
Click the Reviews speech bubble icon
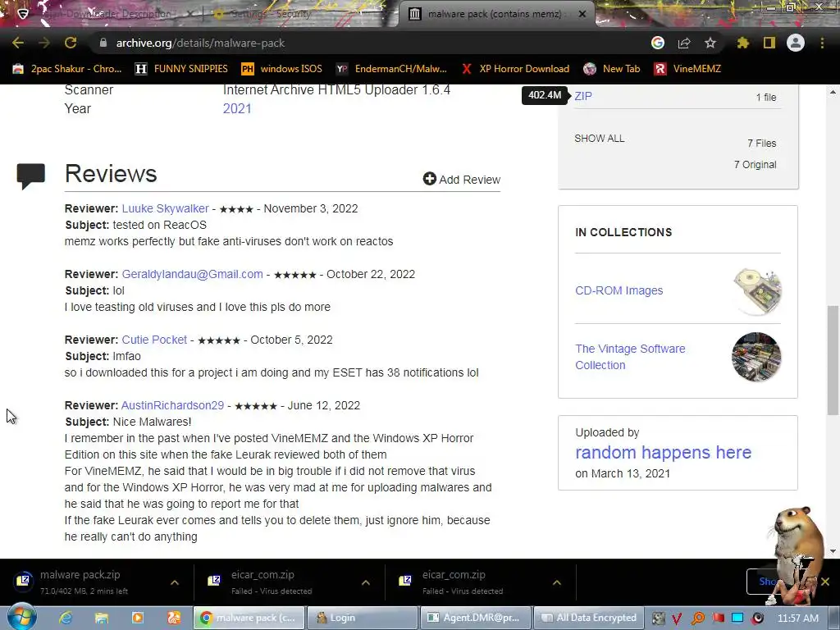coord(30,176)
